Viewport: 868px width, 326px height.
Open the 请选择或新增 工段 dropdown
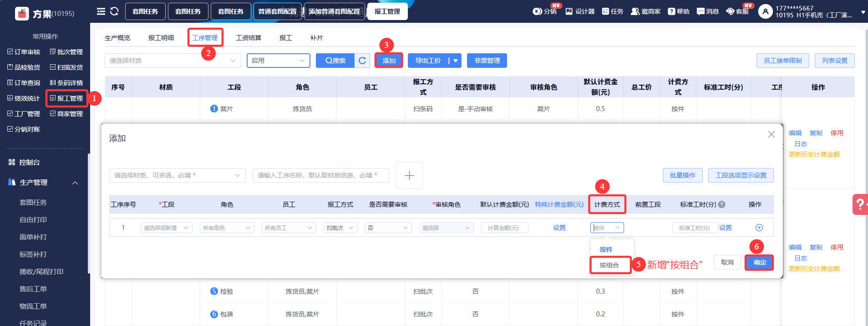167,228
